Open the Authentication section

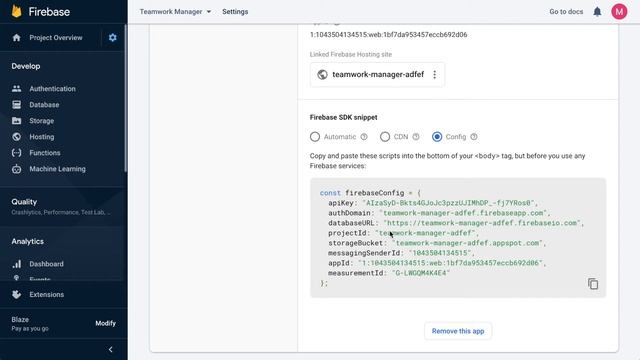click(x=52, y=89)
